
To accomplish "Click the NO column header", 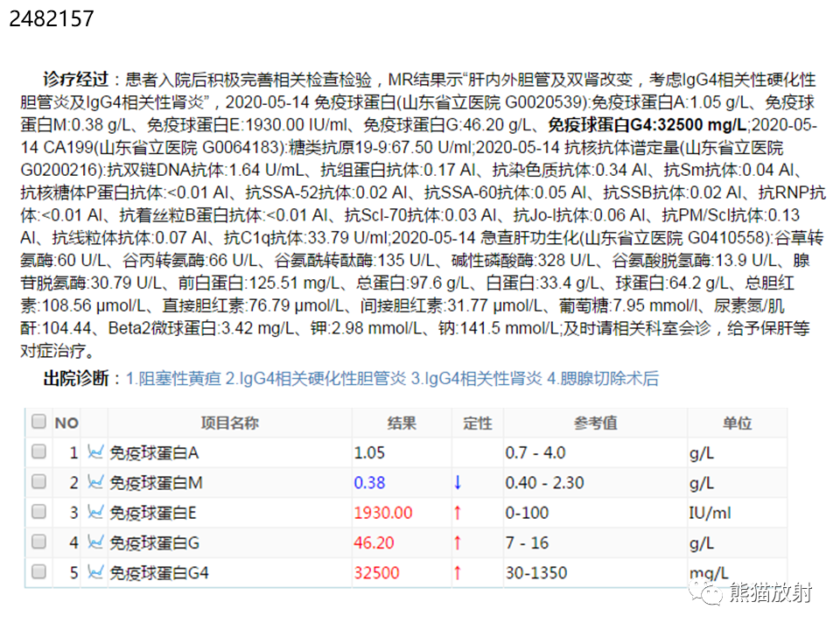I will point(66,423).
